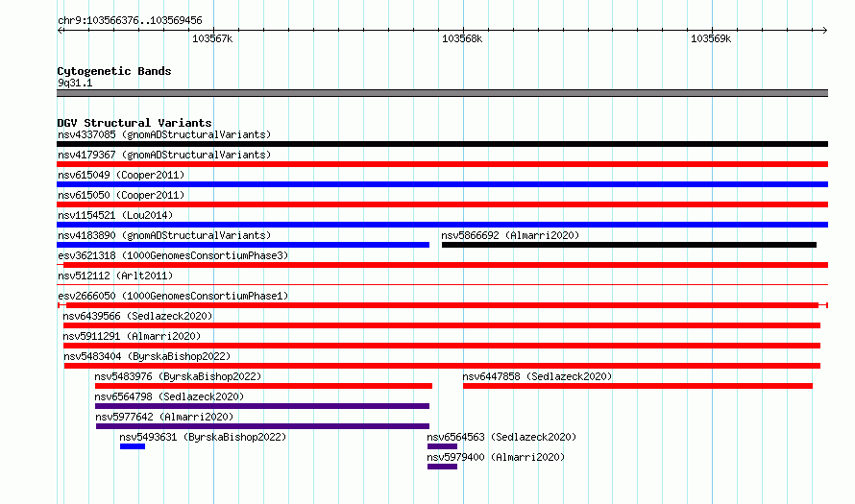
Task: Select the nsv5493631 (ByrskaBishop2022) label
Action: 203,437
